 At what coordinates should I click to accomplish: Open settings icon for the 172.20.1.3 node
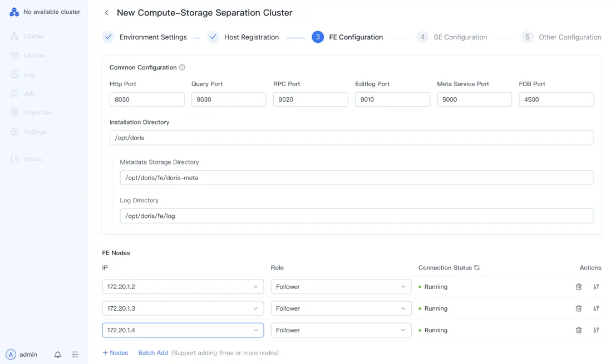click(596, 308)
